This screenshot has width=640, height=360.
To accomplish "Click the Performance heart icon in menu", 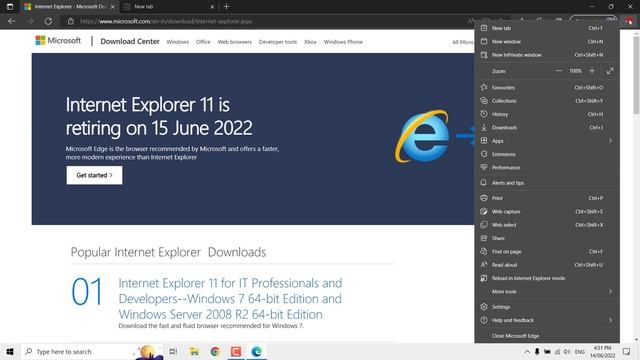I will pos(484,167).
